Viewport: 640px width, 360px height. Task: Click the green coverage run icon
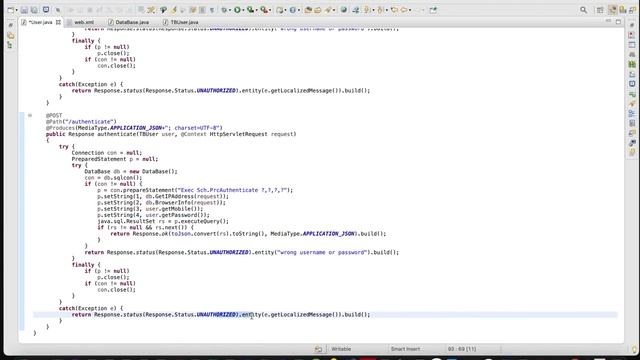[x=250, y=10]
